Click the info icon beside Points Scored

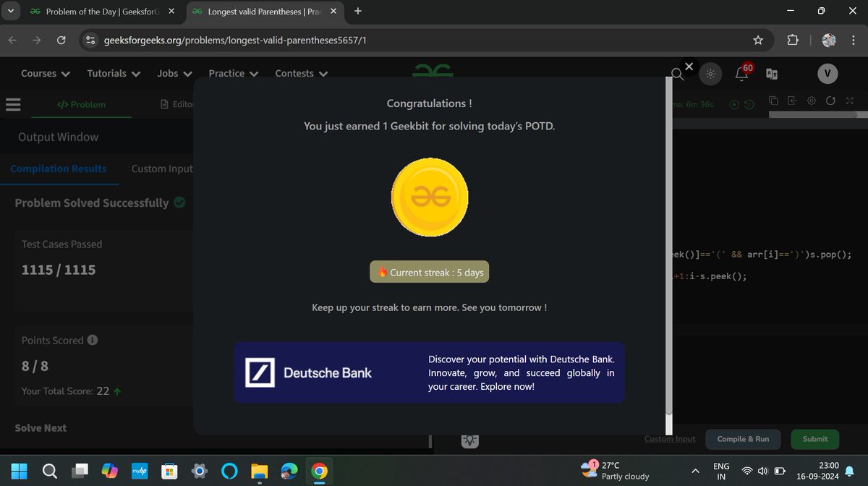point(92,340)
